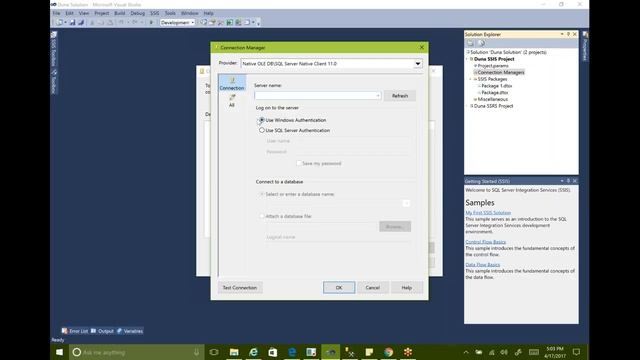
Task: Click the Connection page icon in Connection Manager
Action: (x=232, y=83)
